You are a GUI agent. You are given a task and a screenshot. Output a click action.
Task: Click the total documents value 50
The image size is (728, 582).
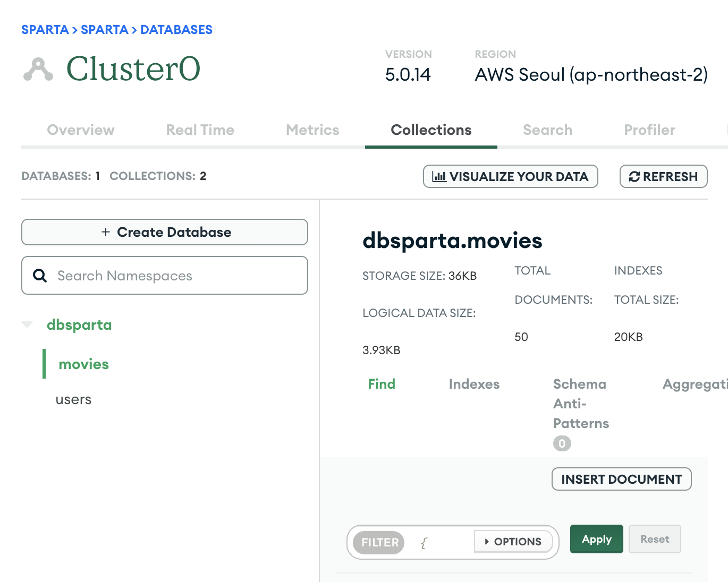coord(521,337)
